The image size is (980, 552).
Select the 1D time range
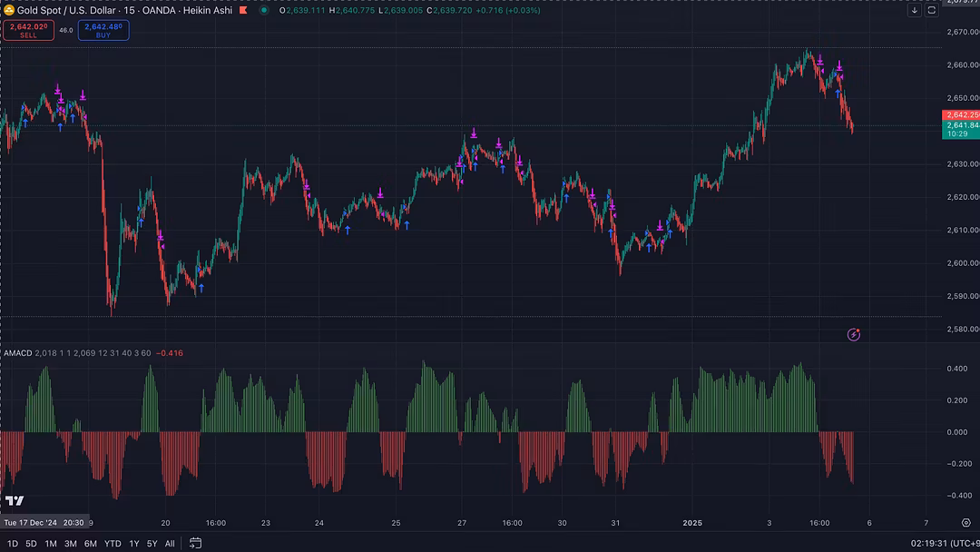(13, 543)
